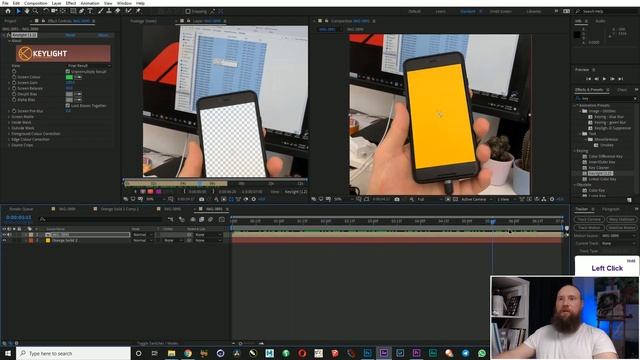Select the Brush tool
This screenshot has width=640, height=360.
tap(101, 11)
